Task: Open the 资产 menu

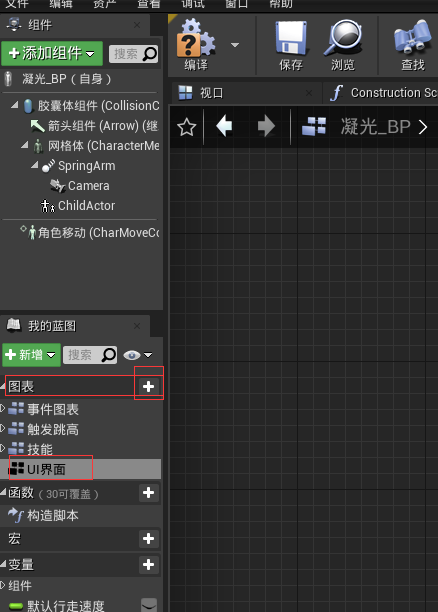Action: pos(105,4)
